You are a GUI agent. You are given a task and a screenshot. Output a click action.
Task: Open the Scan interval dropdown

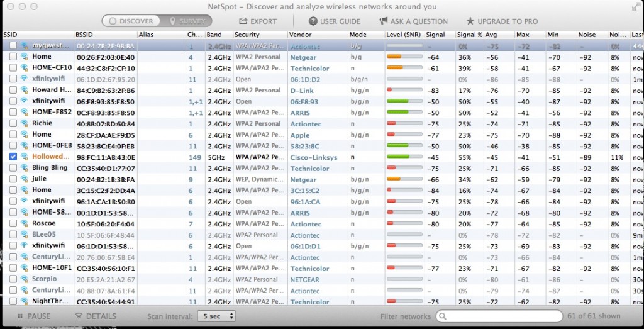tap(216, 316)
